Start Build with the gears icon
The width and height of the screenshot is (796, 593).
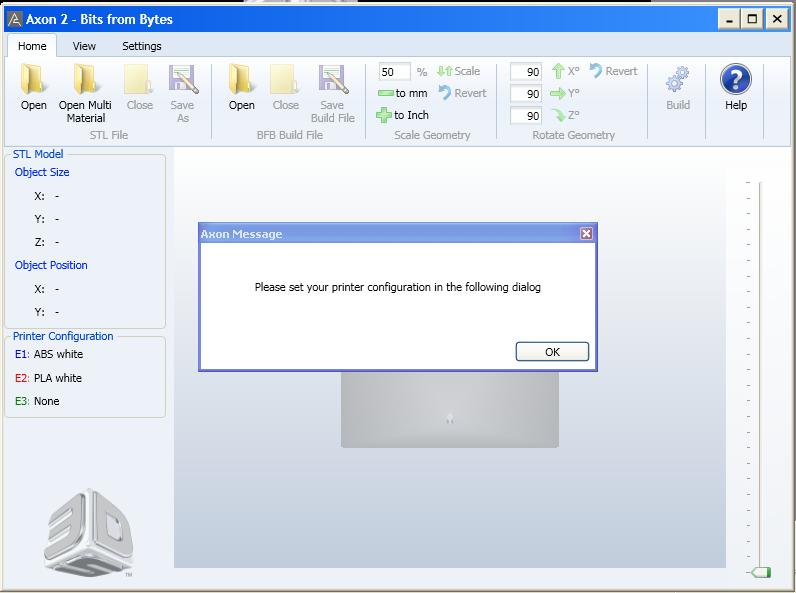[678, 87]
